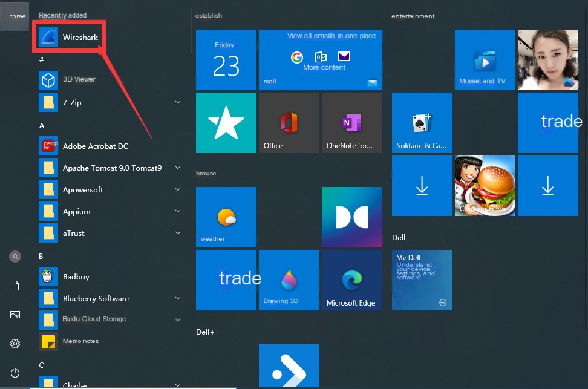Launch the Dolby tile
This screenshot has width=588, height=389.
(352, 217)
